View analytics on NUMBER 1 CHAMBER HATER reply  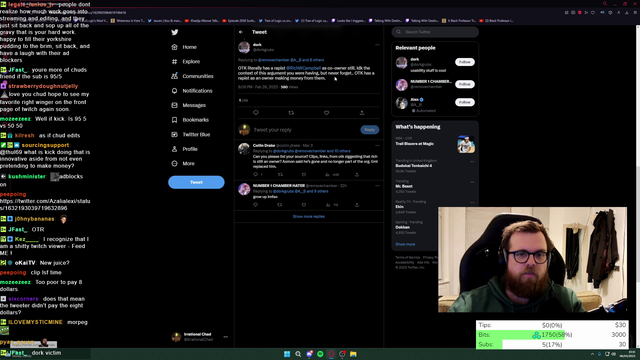327,204
